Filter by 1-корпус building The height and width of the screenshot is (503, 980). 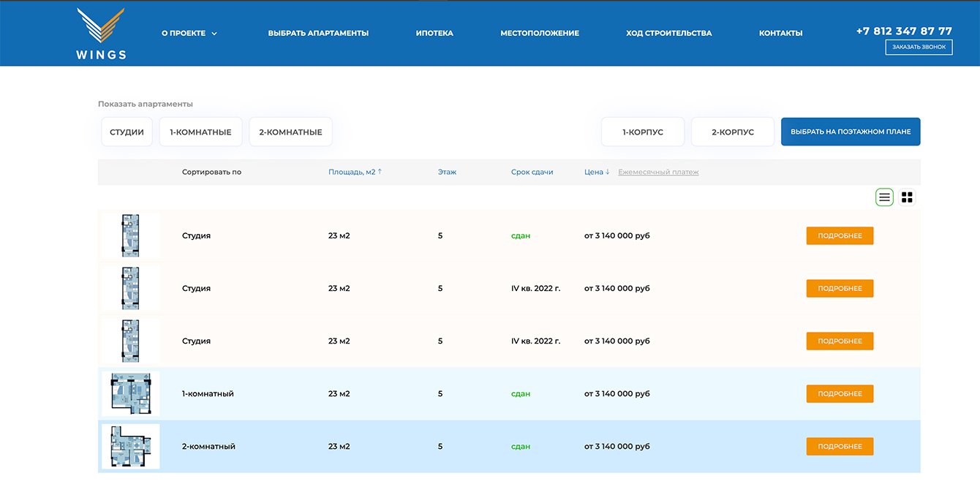(642, 132)
